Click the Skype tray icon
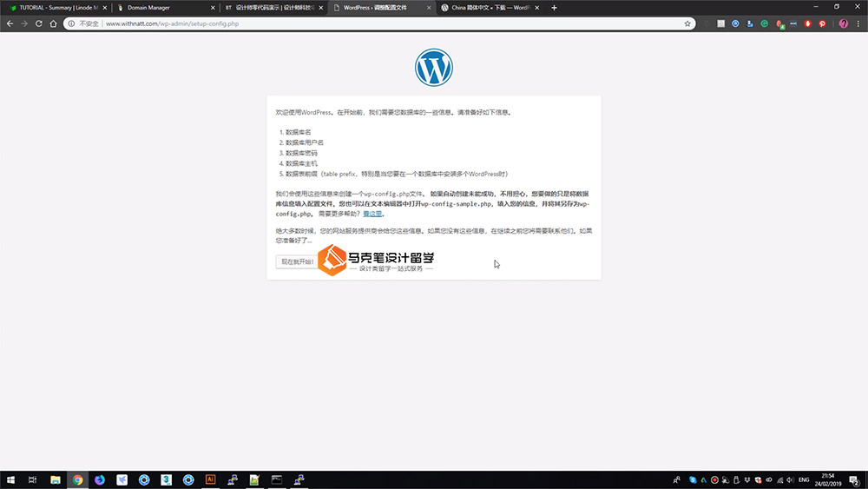Image resolution: width=868 pixels, height=489 pixels. (x=693, y=480)
